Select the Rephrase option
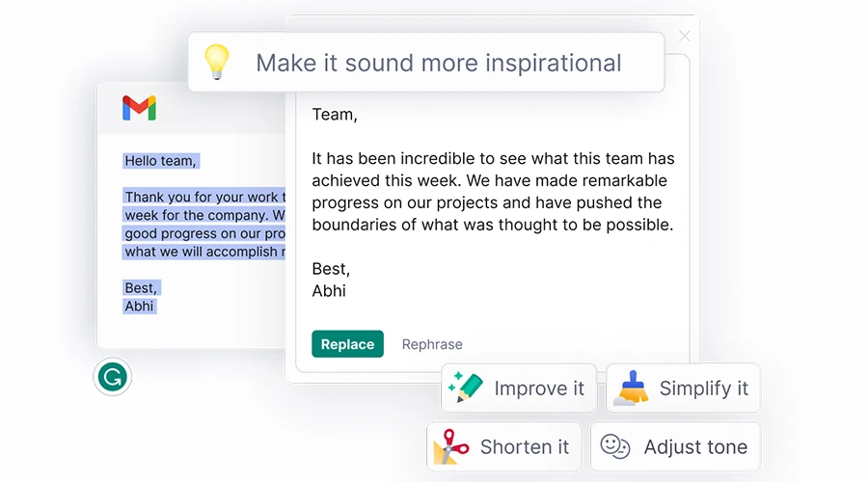The image size is (868, 482). point(432,344)
